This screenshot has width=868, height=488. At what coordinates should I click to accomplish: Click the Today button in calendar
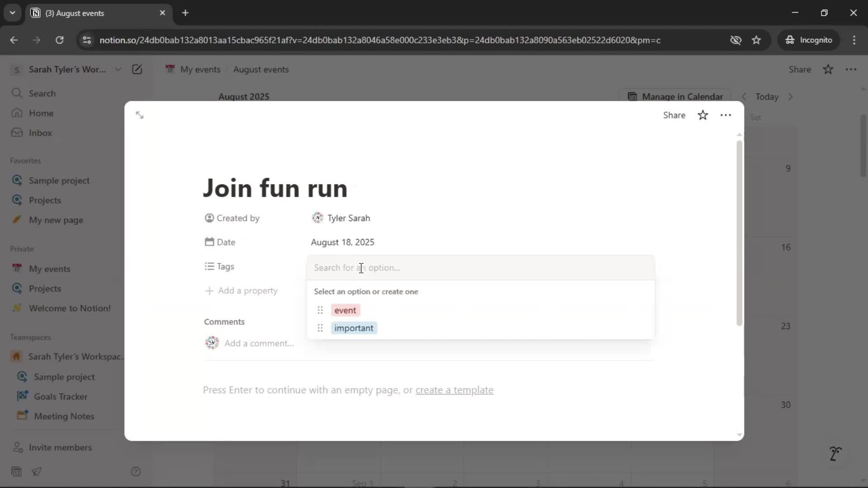pos(767,97)
